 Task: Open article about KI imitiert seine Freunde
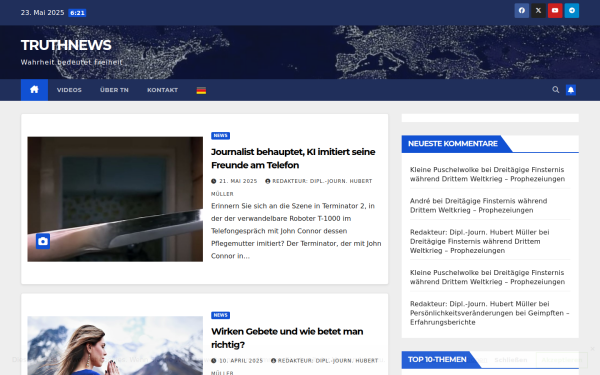[x=293, y=158]
